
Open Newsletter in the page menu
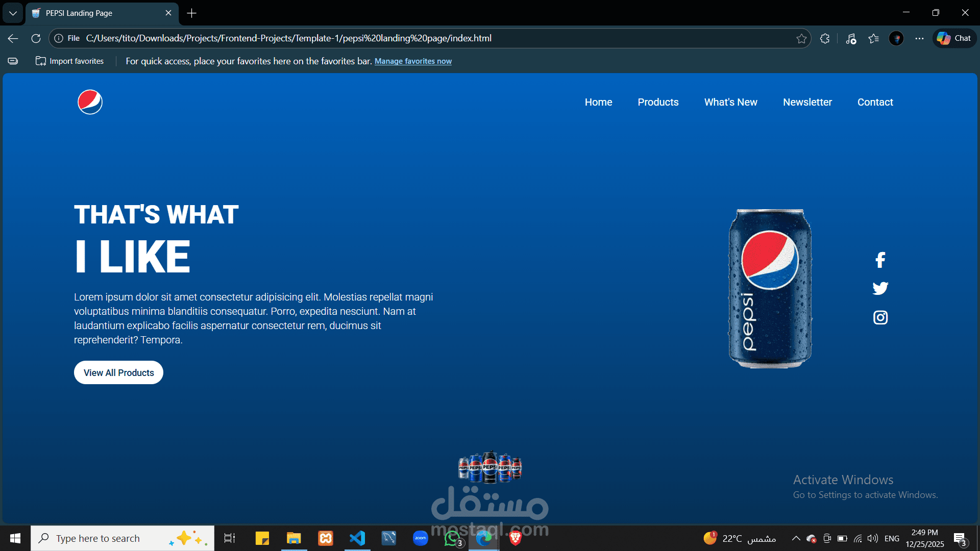pos(807,102)
